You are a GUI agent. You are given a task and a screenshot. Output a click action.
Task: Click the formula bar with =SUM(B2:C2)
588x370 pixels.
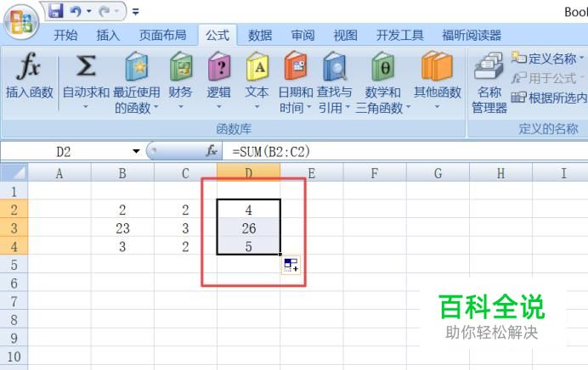(406, 152)
